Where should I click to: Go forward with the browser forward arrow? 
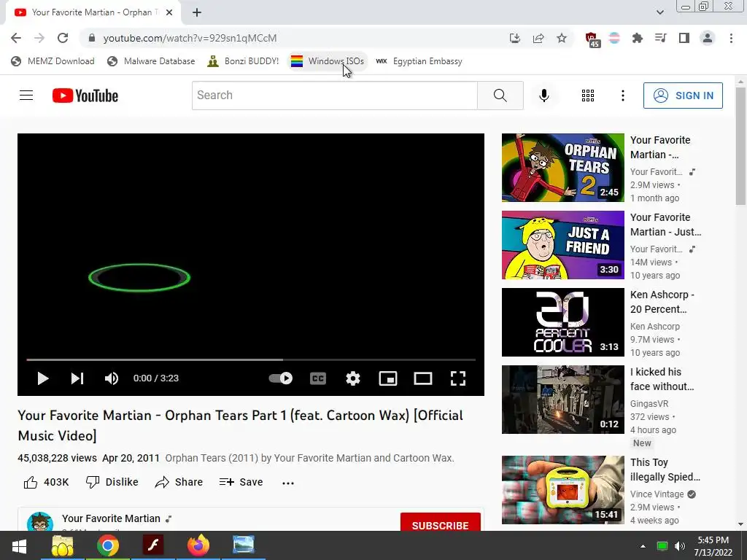39,38
